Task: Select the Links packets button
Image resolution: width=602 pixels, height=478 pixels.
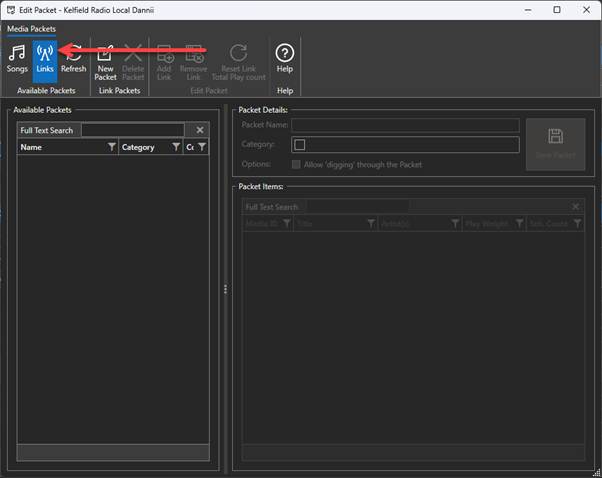Action: point(45,61)
